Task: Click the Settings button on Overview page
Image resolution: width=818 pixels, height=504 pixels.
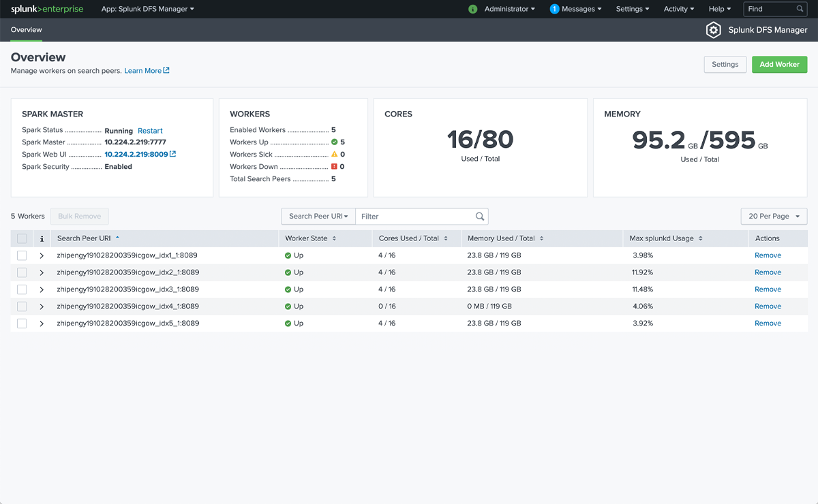Action: pyautogui.click(x=725, y=65)
